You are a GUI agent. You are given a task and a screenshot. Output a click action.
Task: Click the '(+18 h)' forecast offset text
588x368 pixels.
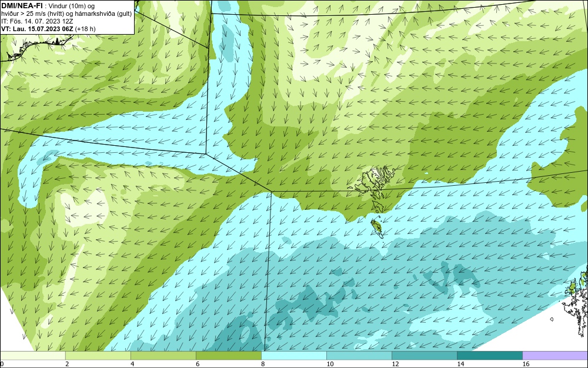85,29
